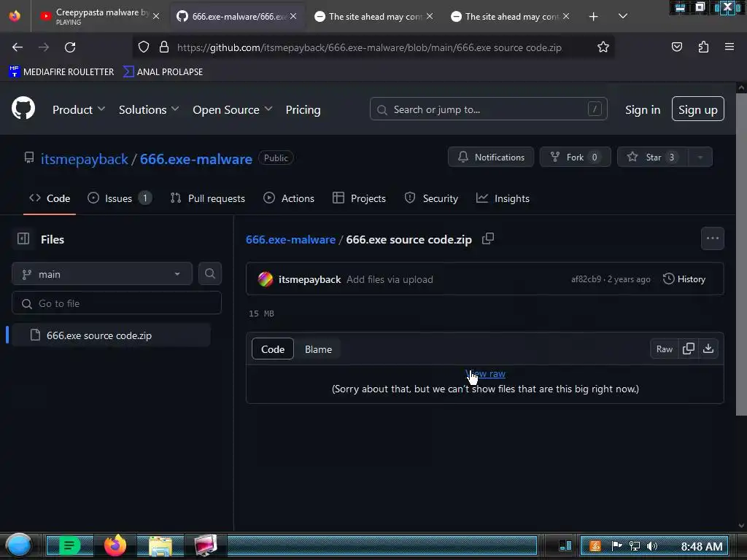Click the Start orb button

[19, 545]
